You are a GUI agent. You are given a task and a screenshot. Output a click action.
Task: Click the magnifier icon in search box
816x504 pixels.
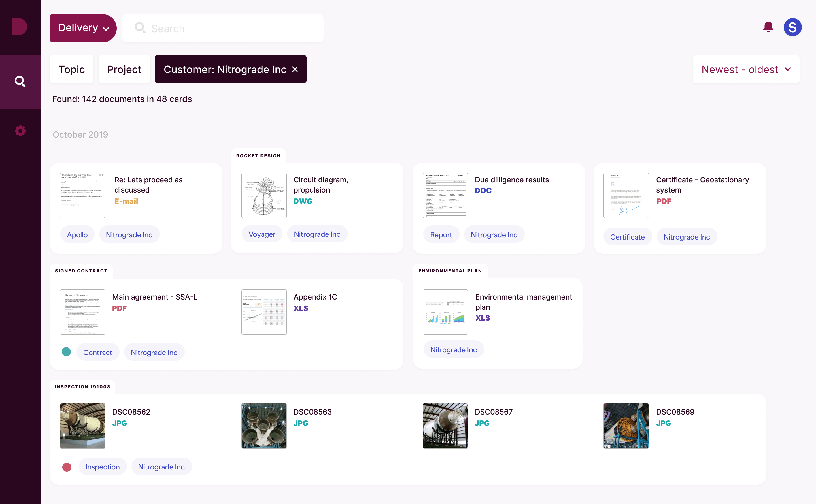[140, 28]
